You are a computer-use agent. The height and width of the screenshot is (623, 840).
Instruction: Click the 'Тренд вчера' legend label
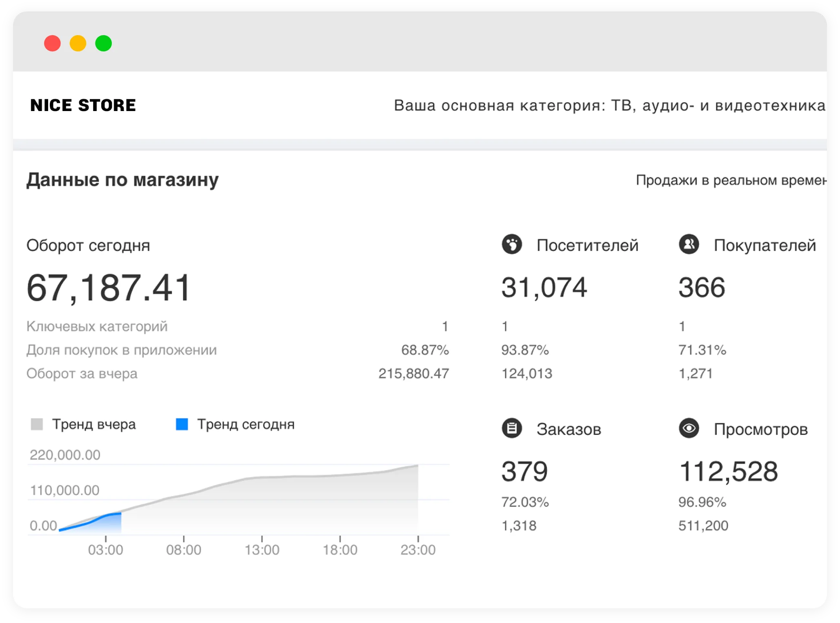pos(94,425)
